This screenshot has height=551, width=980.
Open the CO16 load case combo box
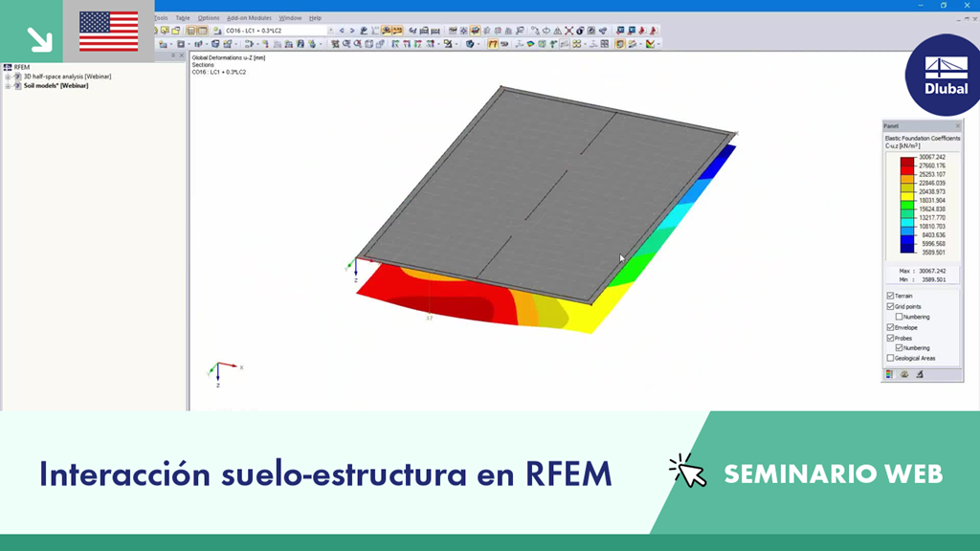[x=279, y=31]
